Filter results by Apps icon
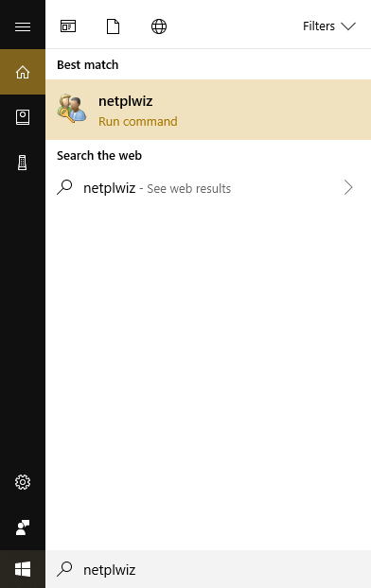Viewport: 371px width, 588px height. 68,26
